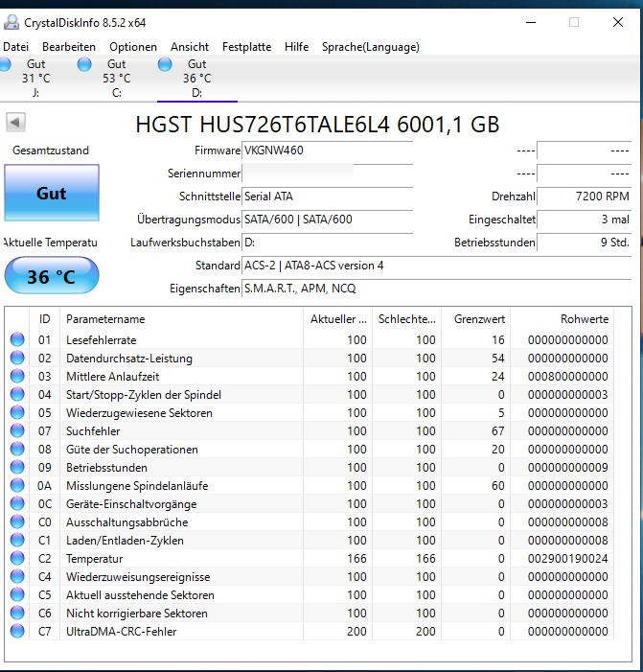
Task: Close the CrystalDiskInfo window
Action: pos(618,22)
